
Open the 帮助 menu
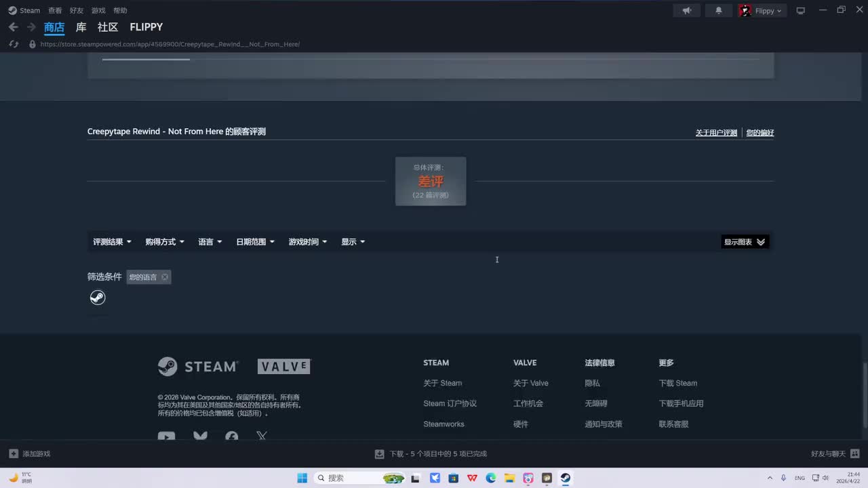point(120,10)
